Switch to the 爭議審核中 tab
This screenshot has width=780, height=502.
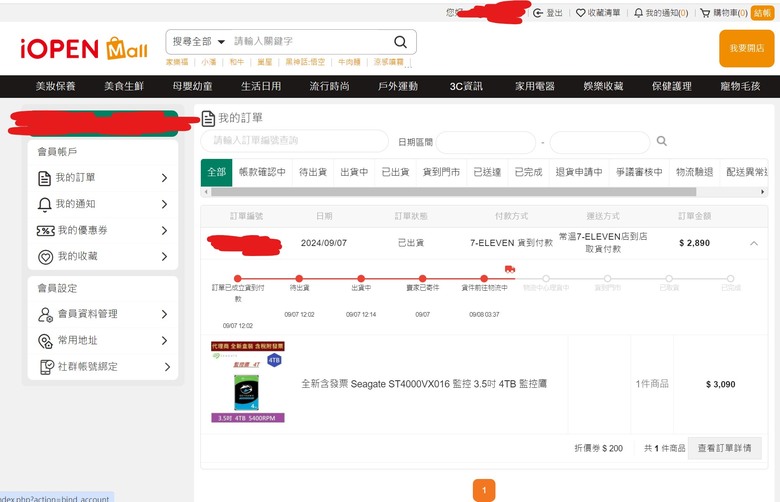pos(639,172)
